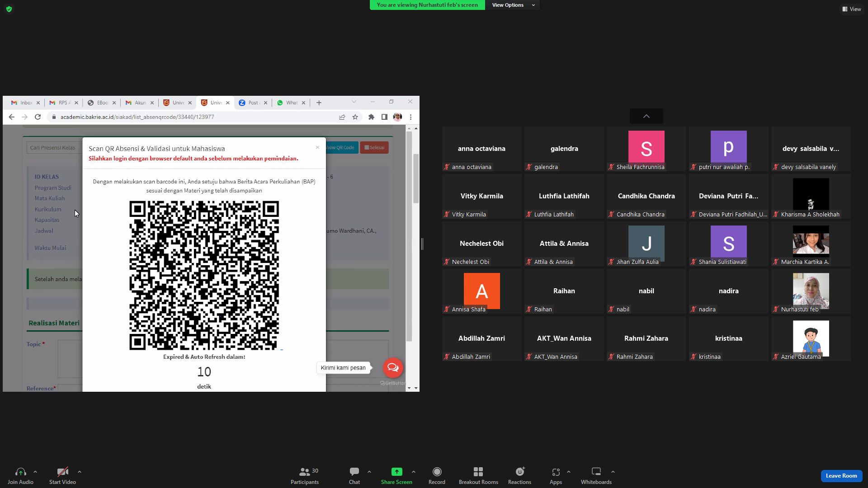Image resolution: width=868 pixels, height=488 pixels.
Task: Select Marchia Kartika A. video thumbnail
Action: 811,244
